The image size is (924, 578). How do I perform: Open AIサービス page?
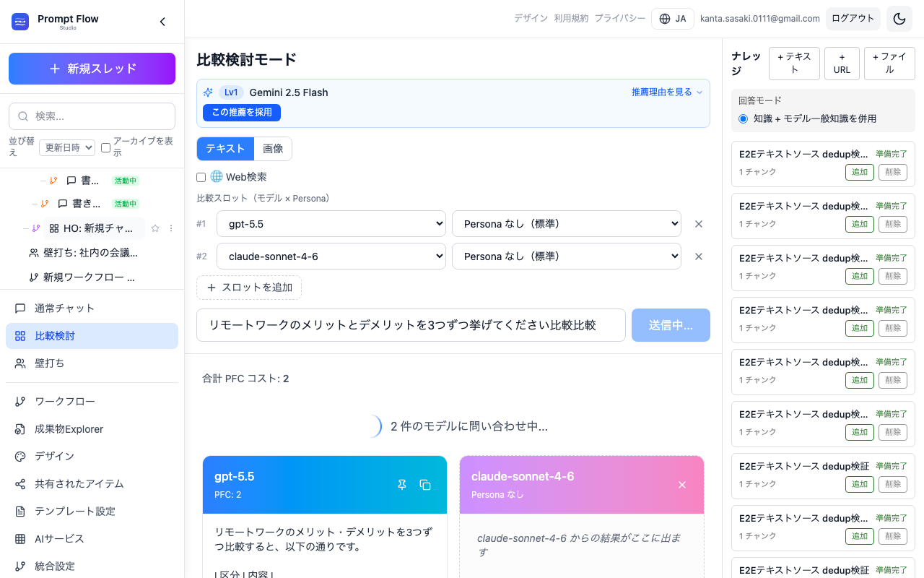92,539
